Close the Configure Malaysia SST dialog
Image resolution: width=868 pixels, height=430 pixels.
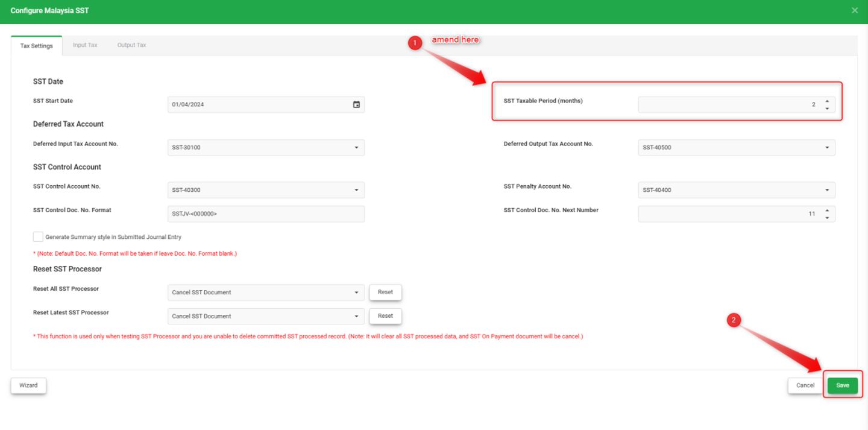[x=855, y=11]
